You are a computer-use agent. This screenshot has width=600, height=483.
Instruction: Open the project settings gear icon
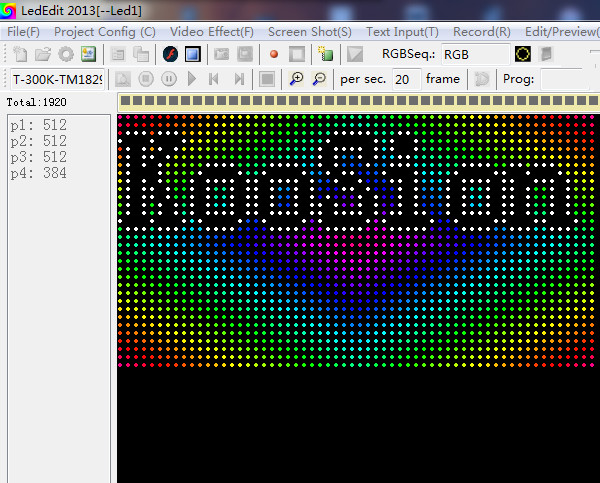[x=65, y=54]
